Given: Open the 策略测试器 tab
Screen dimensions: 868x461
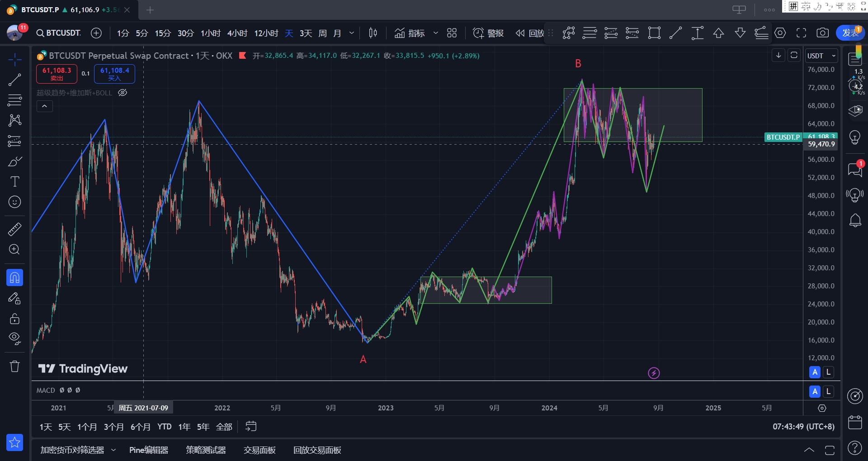Looking at the screenshot, I should click(206, 450).
